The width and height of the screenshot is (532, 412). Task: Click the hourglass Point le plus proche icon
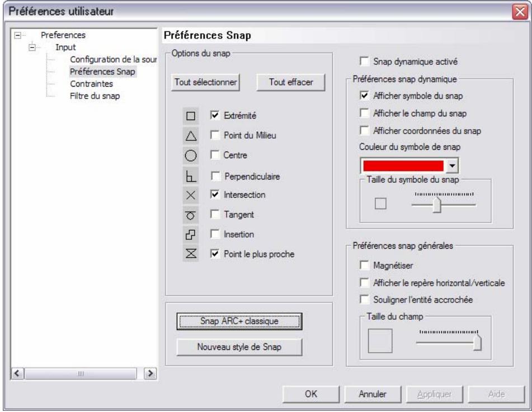click(x=190, y=254)
